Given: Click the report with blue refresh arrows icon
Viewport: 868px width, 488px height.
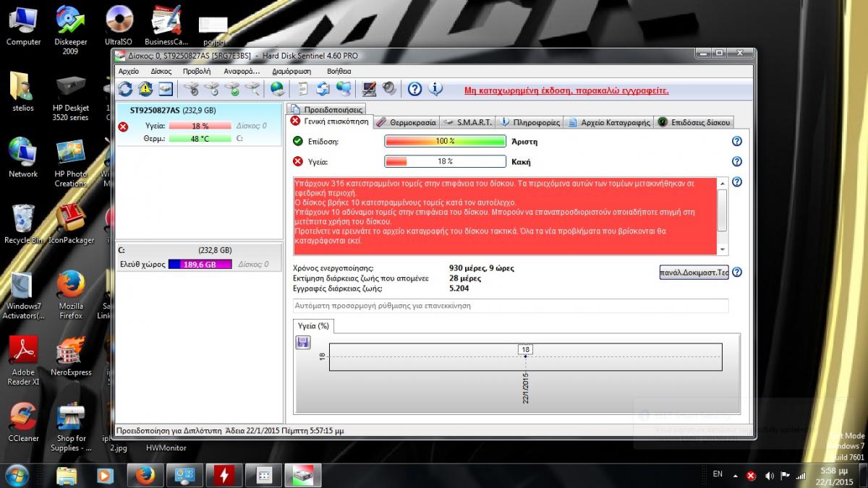Looking at the screenshot, I should point(323,89).
